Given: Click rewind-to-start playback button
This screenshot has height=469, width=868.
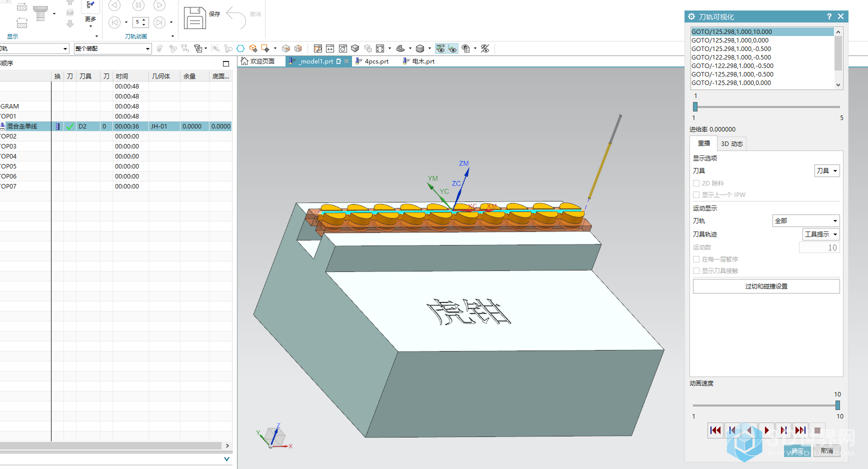Looking at the screenshot, I should click(x=715, y=430).
